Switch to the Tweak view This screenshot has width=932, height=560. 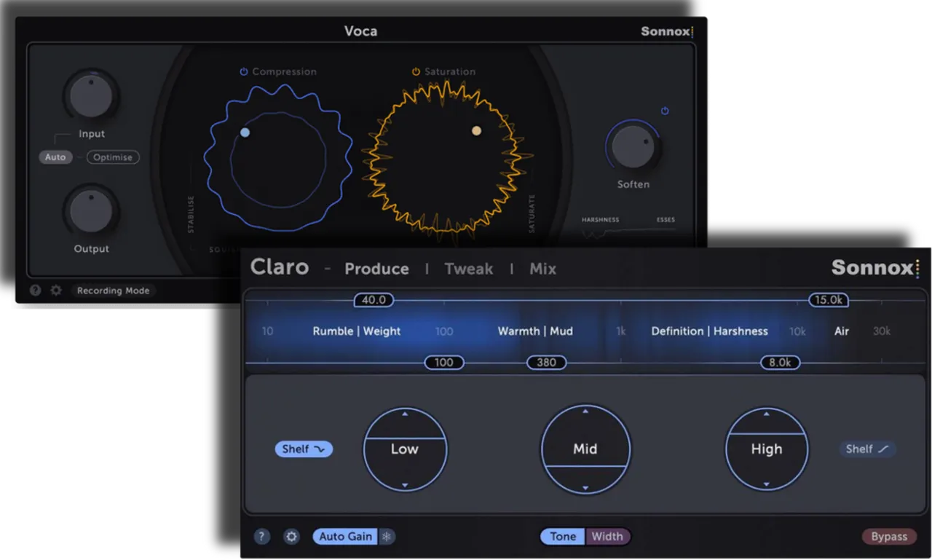[x=469, y=269]
